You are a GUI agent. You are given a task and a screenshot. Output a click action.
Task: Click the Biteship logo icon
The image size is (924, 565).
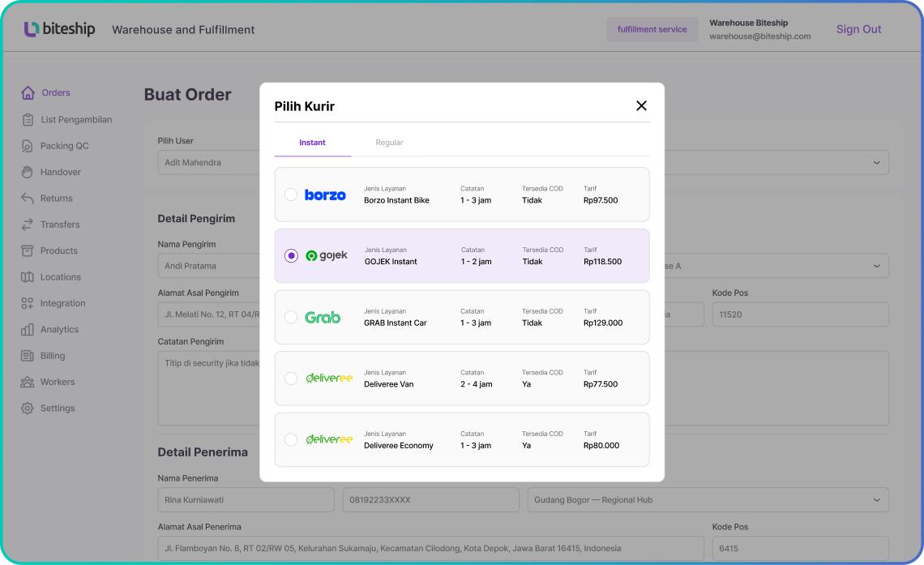(x=30, y=28)
